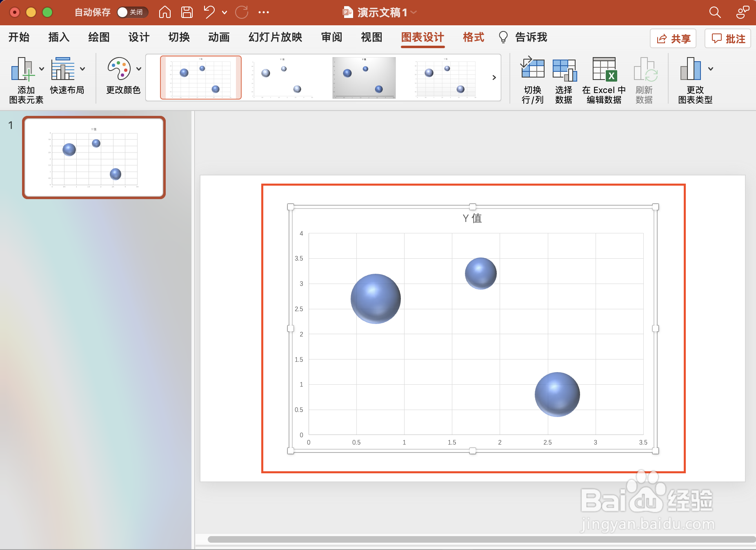Select the small bubble at top center
Image resolution: width=756 pixels, height=550 pixels.
481,273
